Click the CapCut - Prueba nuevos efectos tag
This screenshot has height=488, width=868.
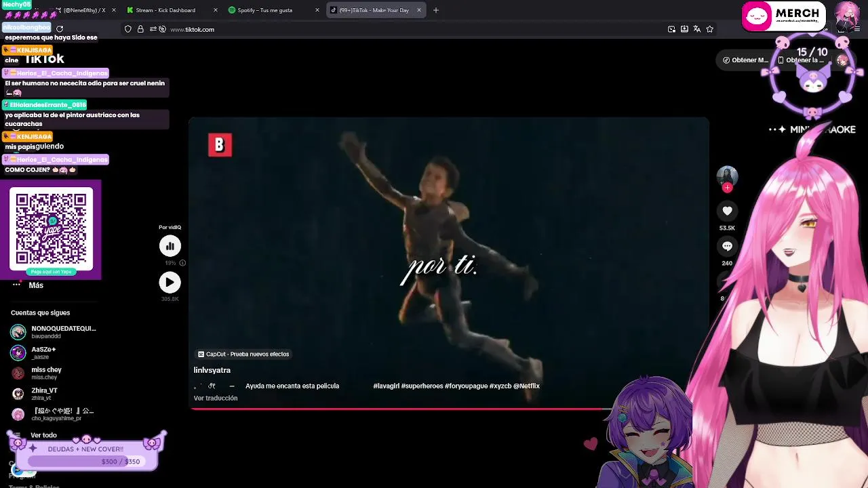pos(243,354)
